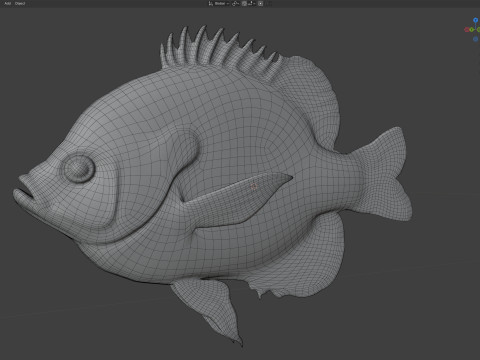Open the Add menu in viewport header

point(7,3)
